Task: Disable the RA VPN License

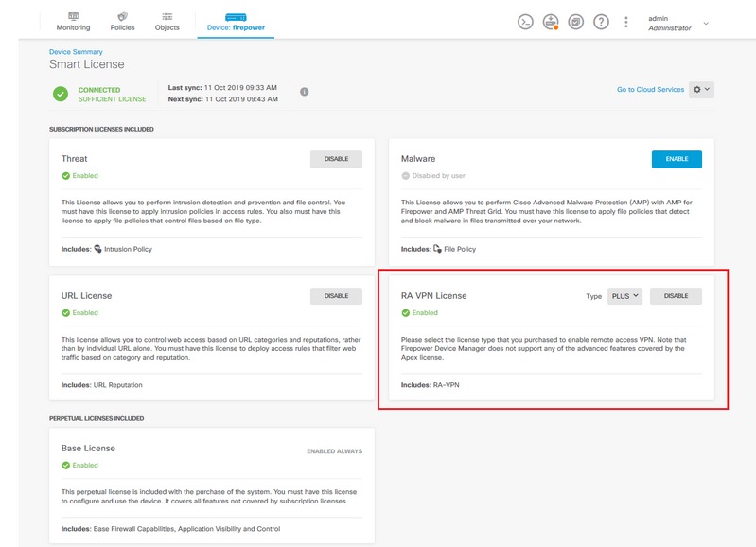Action: point(676,296)
